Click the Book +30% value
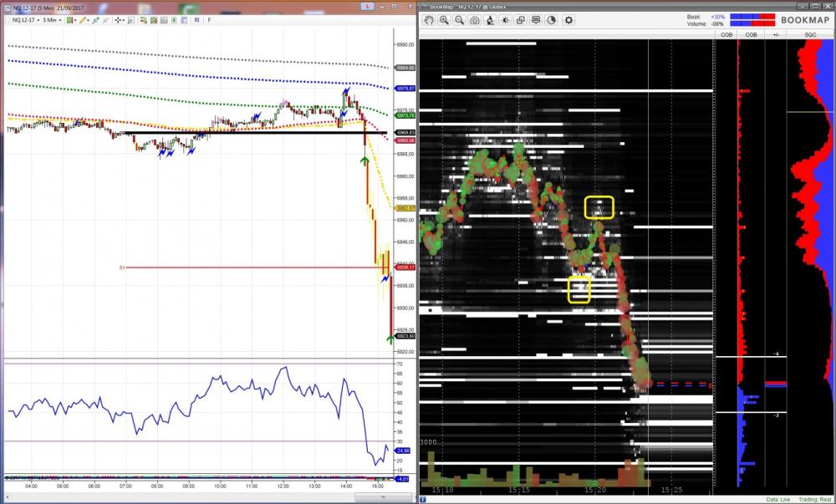The height and width of the screenshot is (504, 836). tap(717, 17)
